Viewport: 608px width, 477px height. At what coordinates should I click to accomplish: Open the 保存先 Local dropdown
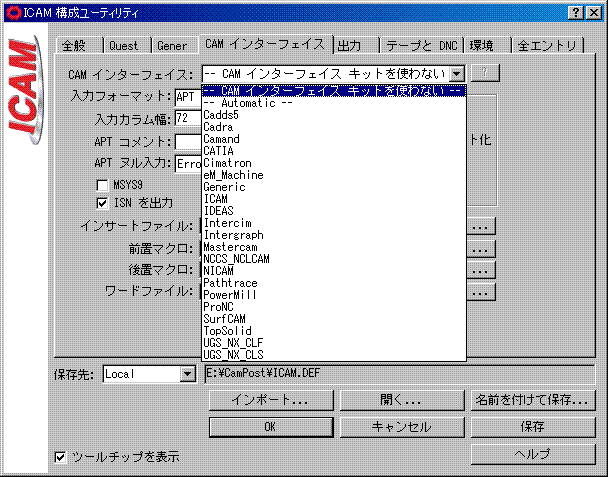(187, 374)
